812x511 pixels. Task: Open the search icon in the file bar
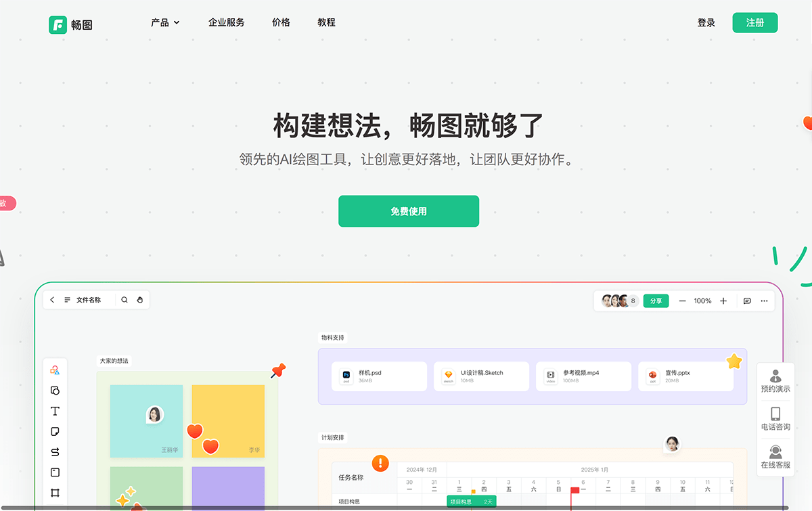coord(125,299)
